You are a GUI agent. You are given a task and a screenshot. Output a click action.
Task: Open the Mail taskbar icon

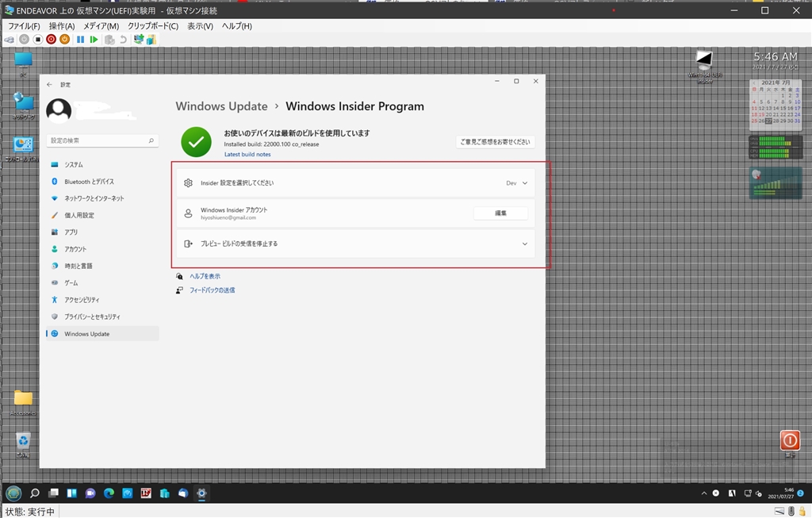pos(183,493)
